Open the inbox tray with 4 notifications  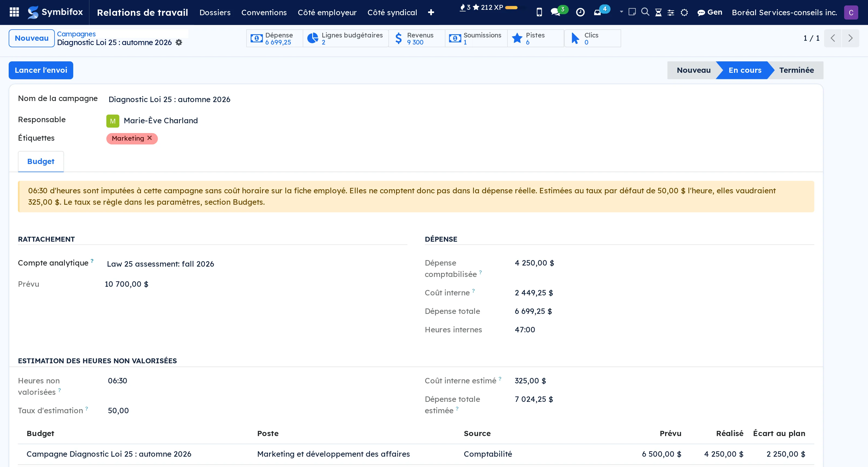click(x=601, y=11)
